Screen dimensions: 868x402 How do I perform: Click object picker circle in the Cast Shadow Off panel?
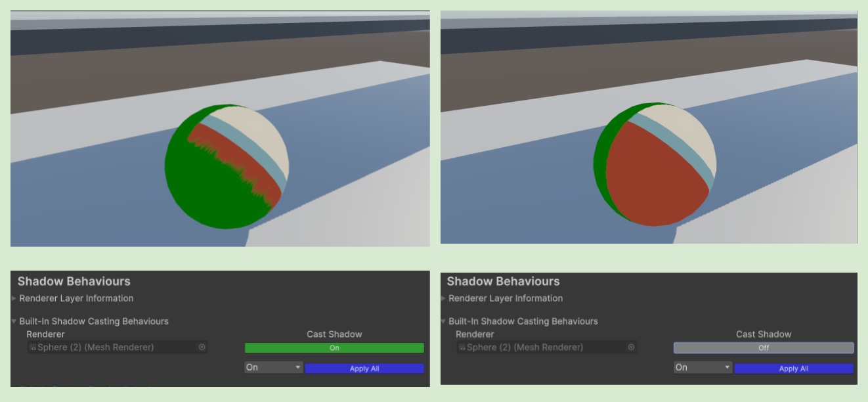tap(631, 347)
